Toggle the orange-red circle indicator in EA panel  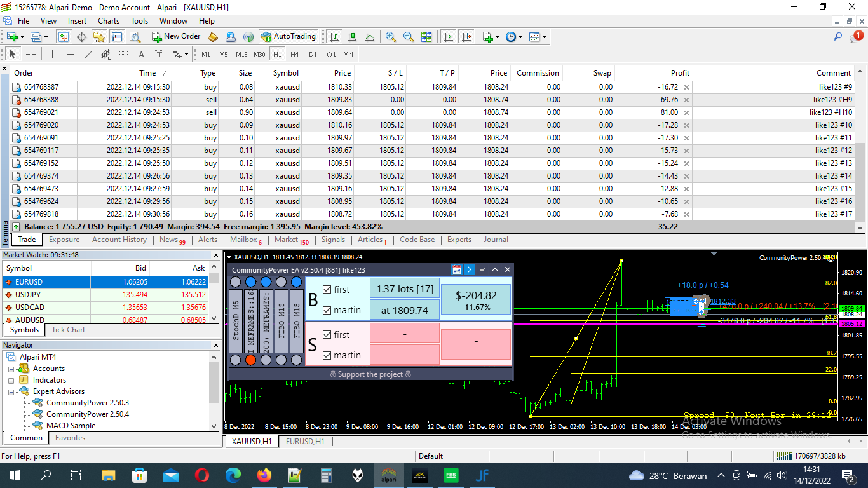[250, 360]
